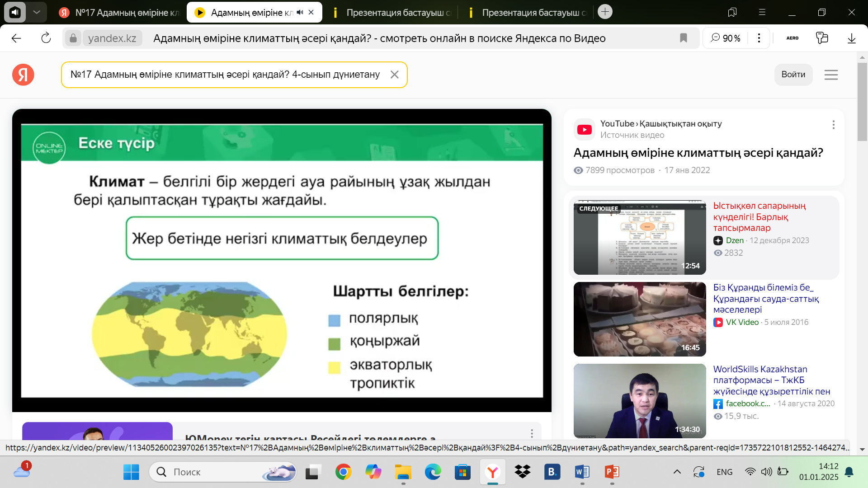868x488 pixels.
Task: Expand the dropdown arrow beside the sound button
Action: 37,12
